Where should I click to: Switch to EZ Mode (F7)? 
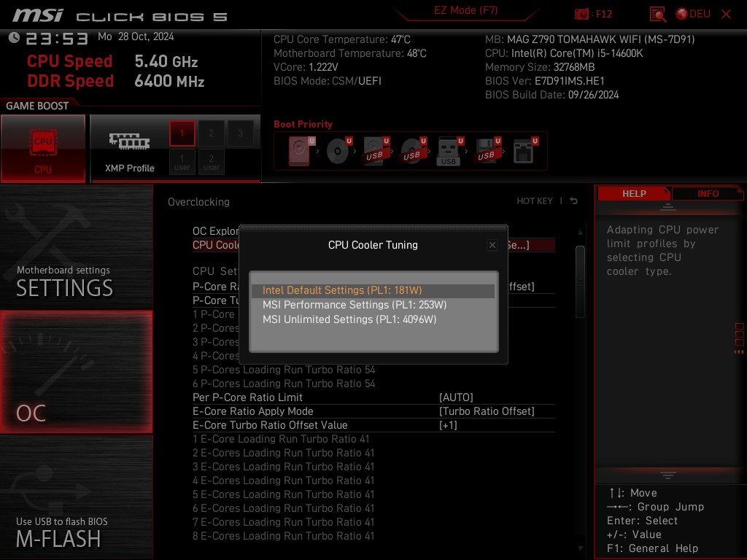pyautogui.click(x=465, y=10)
